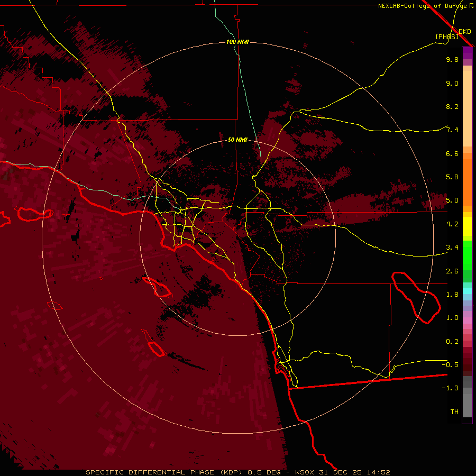Click the 7.4 scale value
The image size is (476, 476).
point(452,130)
